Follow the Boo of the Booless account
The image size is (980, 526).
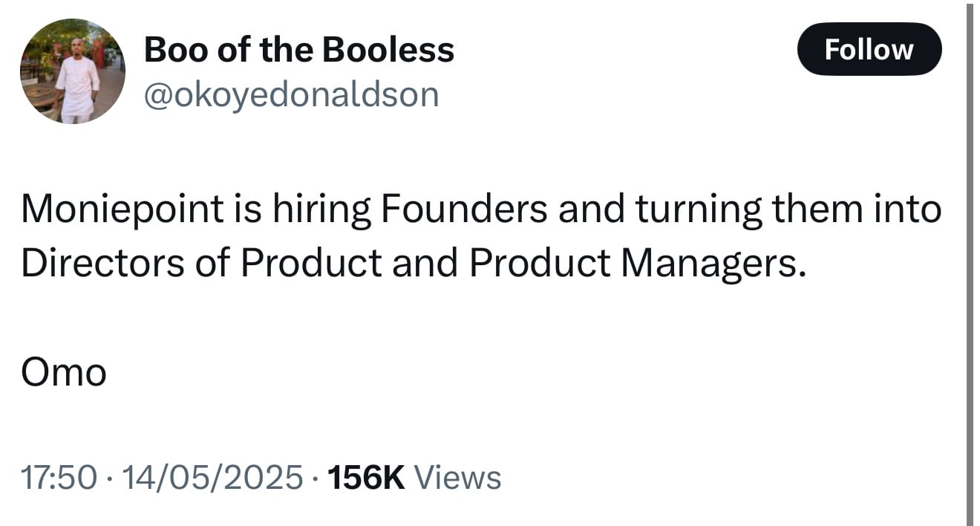pos(869,49)
